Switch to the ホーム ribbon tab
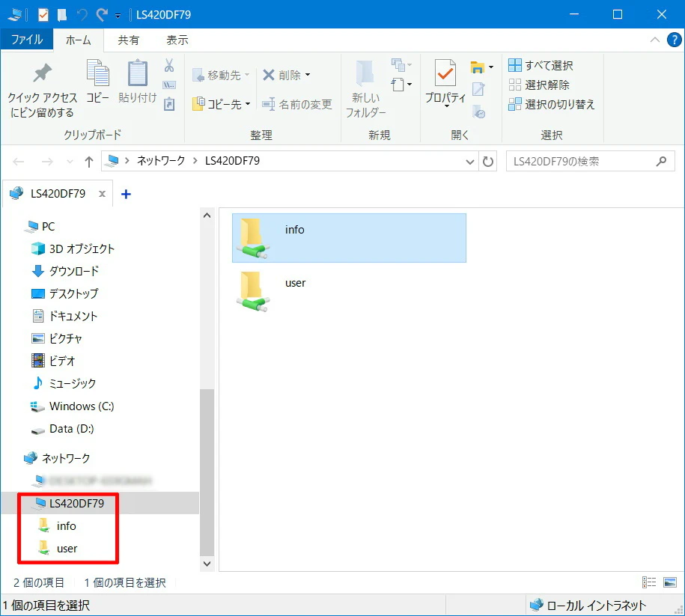 [78, 40]
